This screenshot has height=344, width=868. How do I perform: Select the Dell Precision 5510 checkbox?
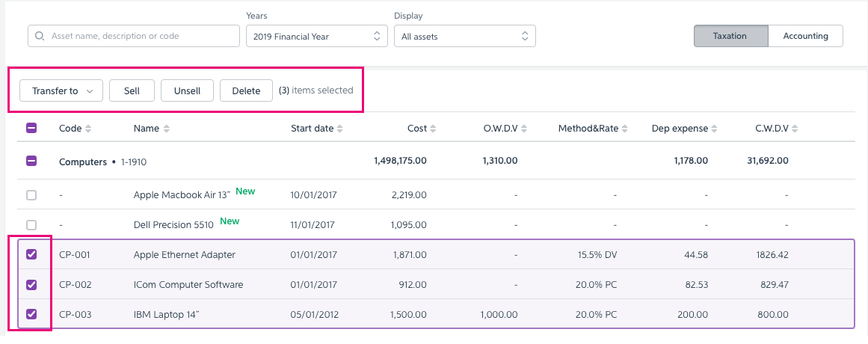point(31,224)
